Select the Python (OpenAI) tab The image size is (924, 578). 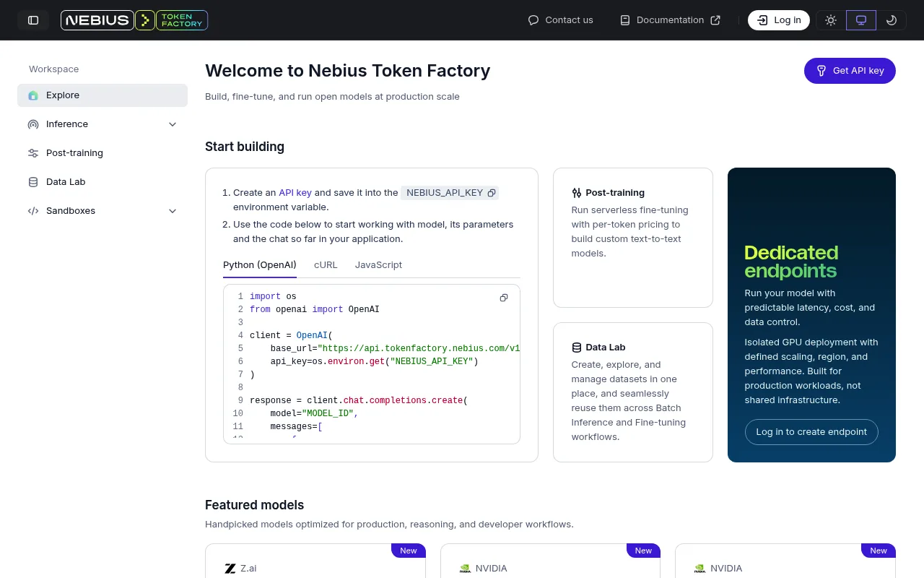coord(260,265)
